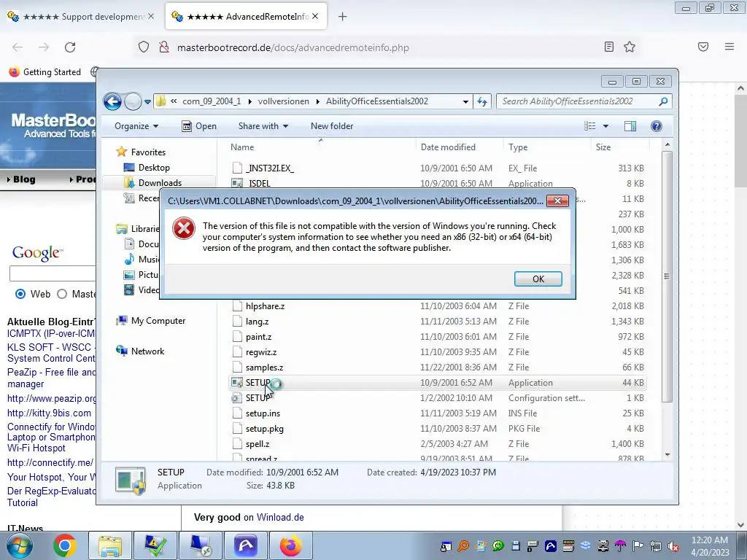Viewport: 747px width, 560px height.
Task: Click the Open toolbar button in Explorer
Action: pyautogui.click(x=199, y=126)
